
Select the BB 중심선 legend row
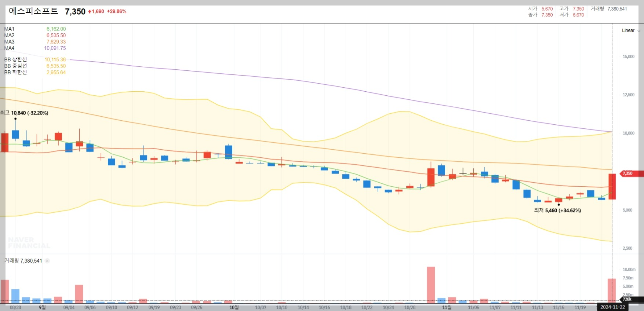35,66
